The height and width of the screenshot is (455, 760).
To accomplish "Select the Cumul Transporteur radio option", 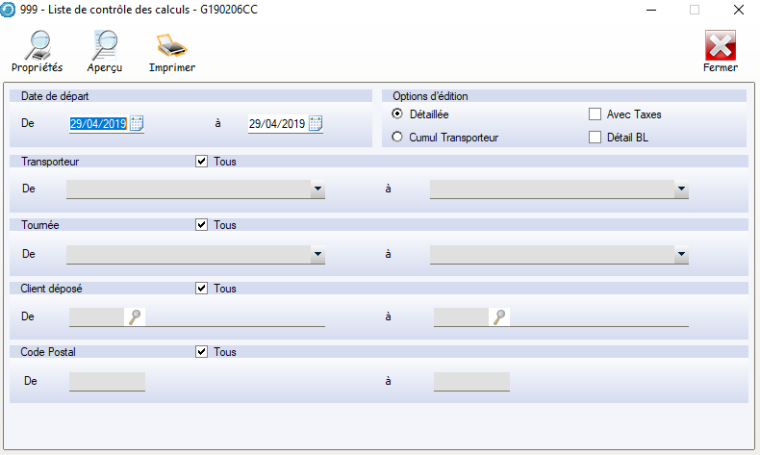I will (x=397, y=137).
